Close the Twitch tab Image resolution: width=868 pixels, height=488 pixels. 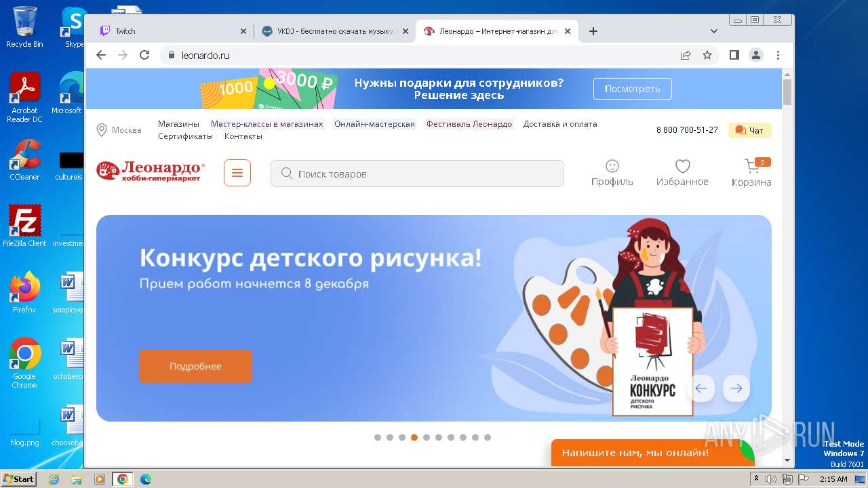pyautogui.click(x=243, y=31)
